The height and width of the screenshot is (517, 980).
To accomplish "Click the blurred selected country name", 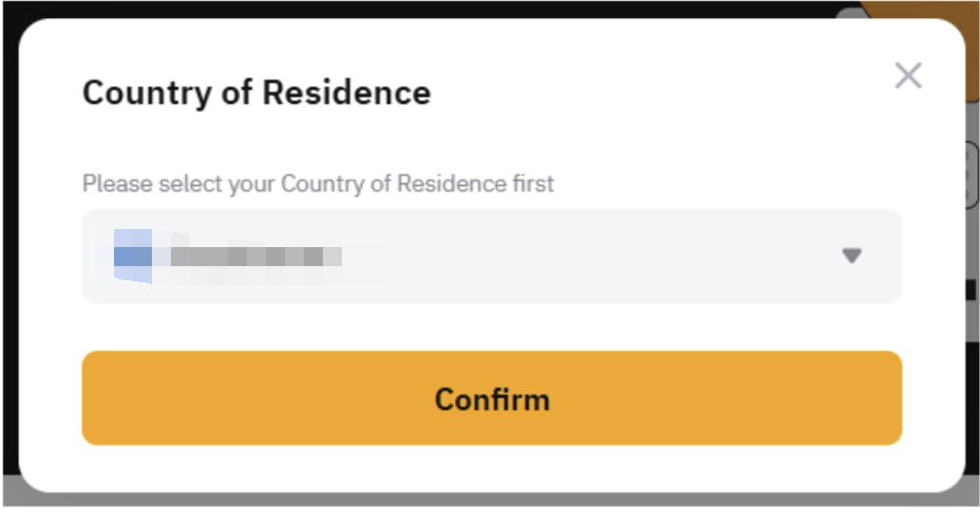I will click(x=256, y=257).
